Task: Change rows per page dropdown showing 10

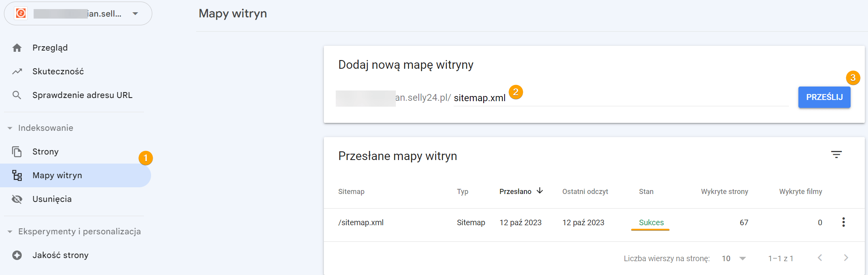Action: pos(734,258)
